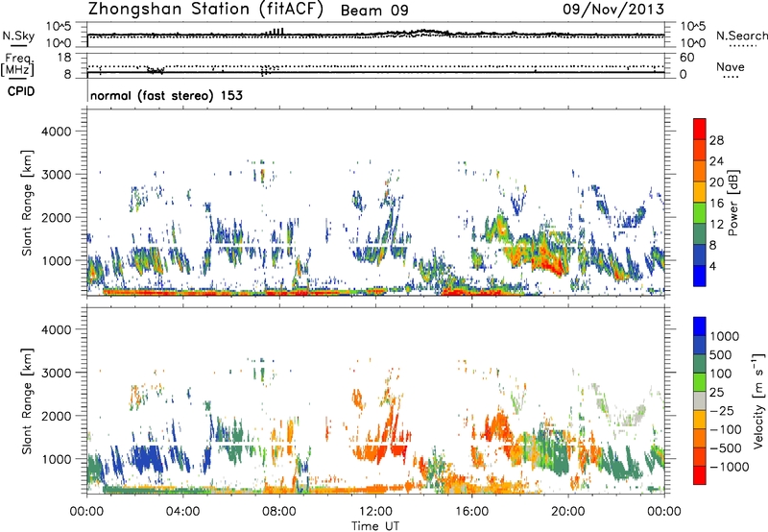Click the 'Nave' legend label

click(730, 66)
